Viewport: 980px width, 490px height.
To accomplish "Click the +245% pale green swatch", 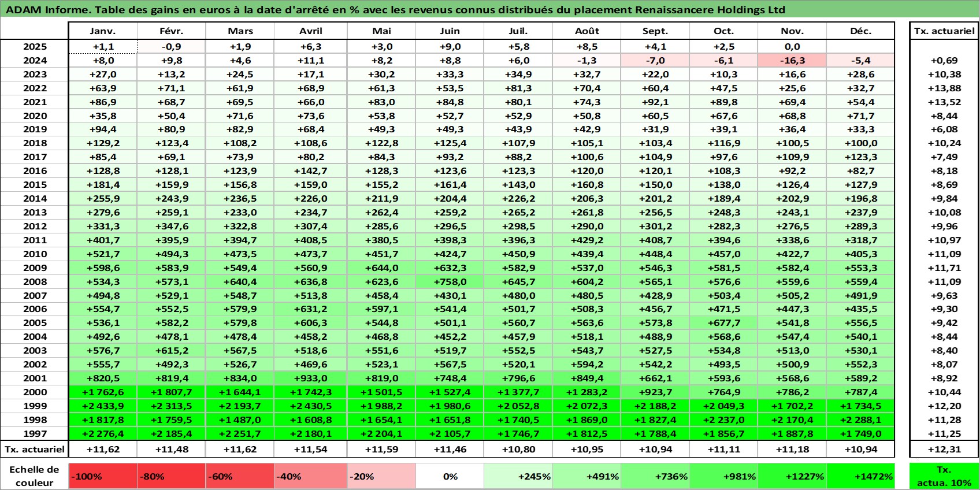I will coord(518,476).
